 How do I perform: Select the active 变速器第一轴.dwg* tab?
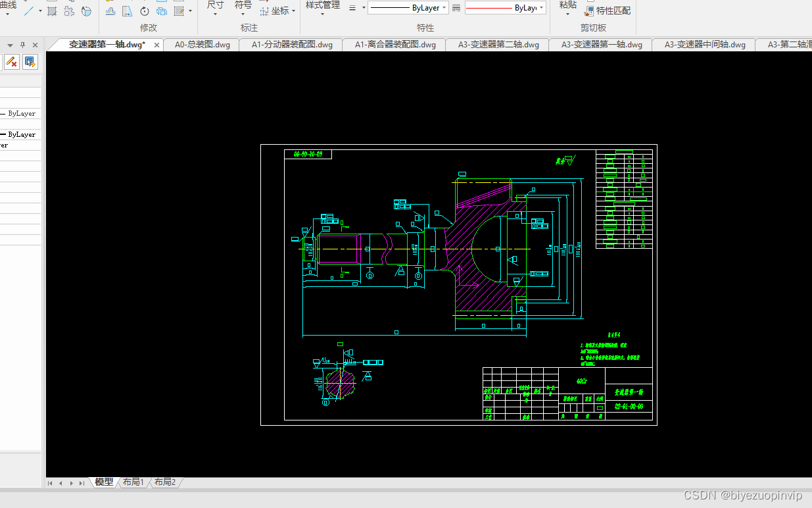coord(107,45)
